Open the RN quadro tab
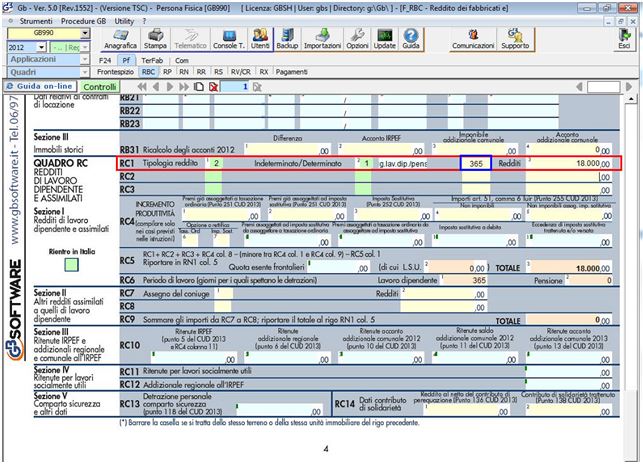Image resolution: width=643 pixels, height=466 pixels. (184, 72)
